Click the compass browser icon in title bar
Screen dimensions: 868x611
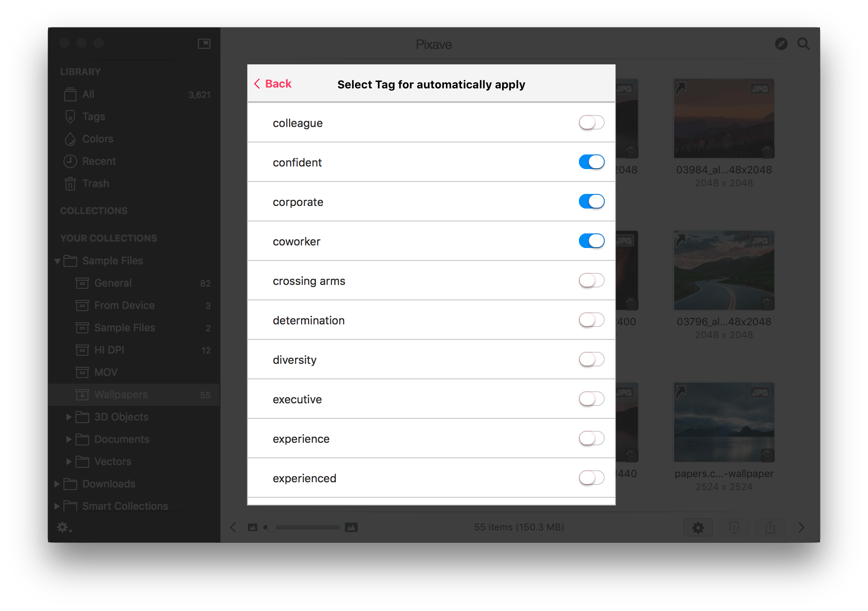(x=781, y=44)
